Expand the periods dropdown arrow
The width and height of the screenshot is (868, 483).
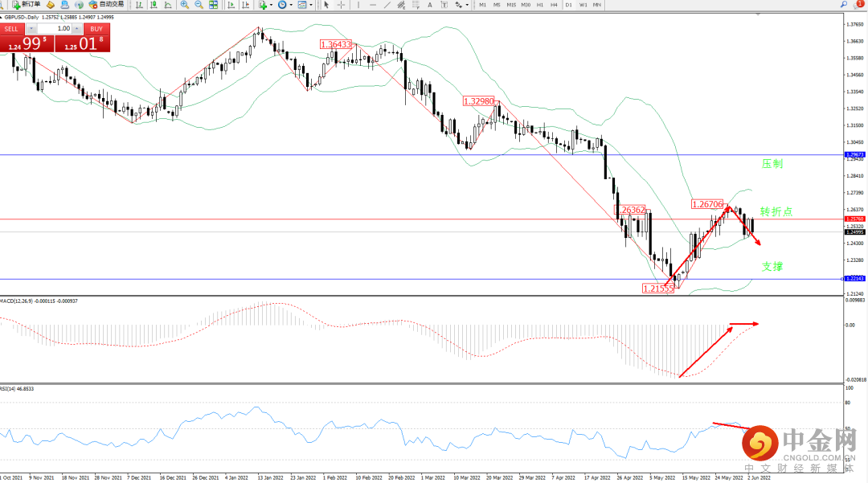coord(291,5)
